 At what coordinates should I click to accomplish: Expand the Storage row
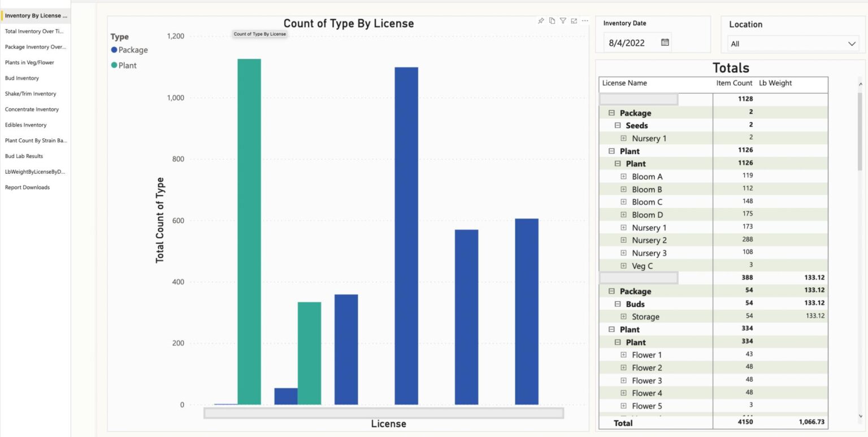pos(623,317)
